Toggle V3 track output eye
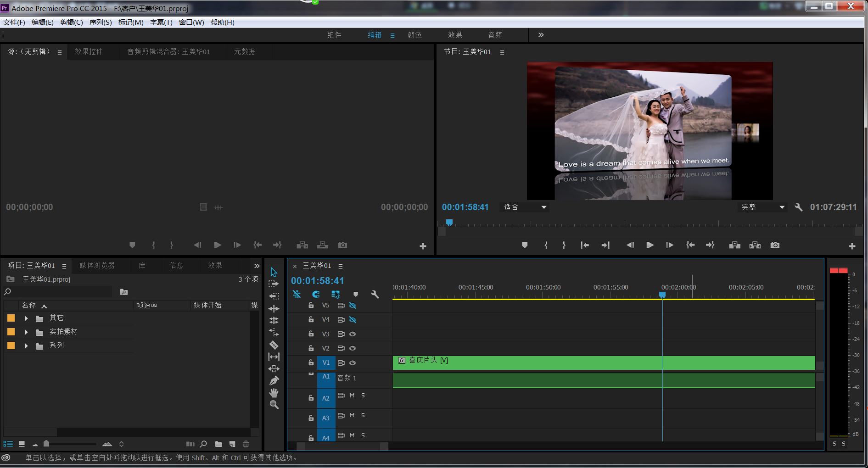The width and height of the screenshot is (868, 468). pos(353,334)
